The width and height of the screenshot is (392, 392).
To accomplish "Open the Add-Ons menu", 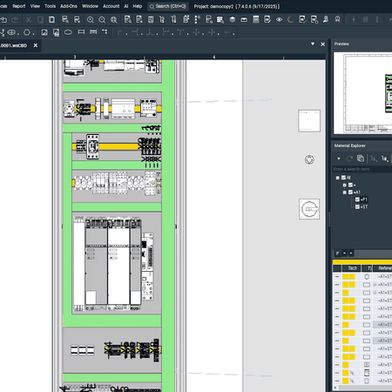I will 69,6.
